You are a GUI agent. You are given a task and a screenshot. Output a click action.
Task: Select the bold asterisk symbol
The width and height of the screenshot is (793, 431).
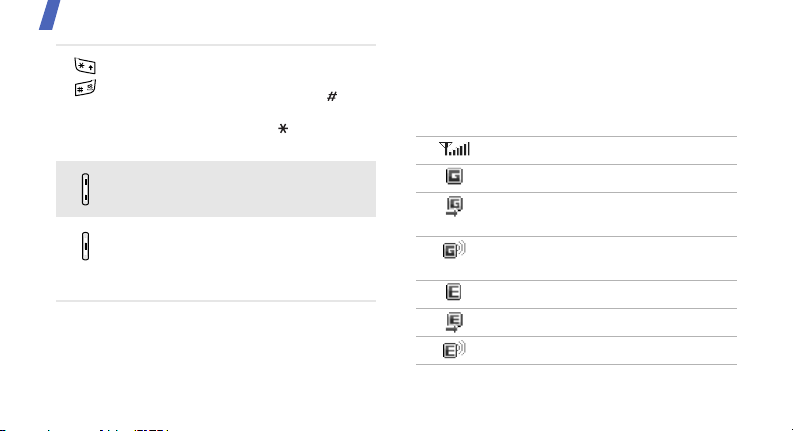(283, 129)
